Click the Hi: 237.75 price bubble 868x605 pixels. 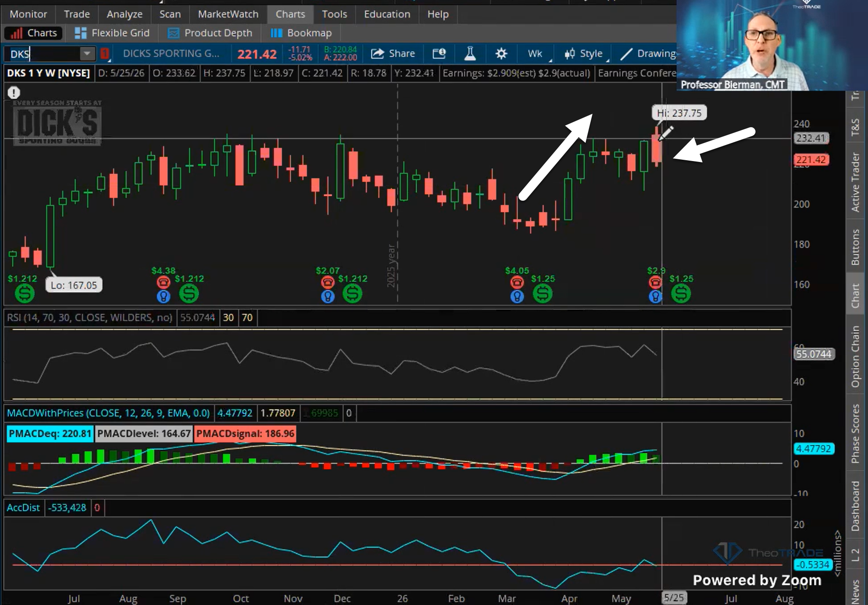pos(679,113)
